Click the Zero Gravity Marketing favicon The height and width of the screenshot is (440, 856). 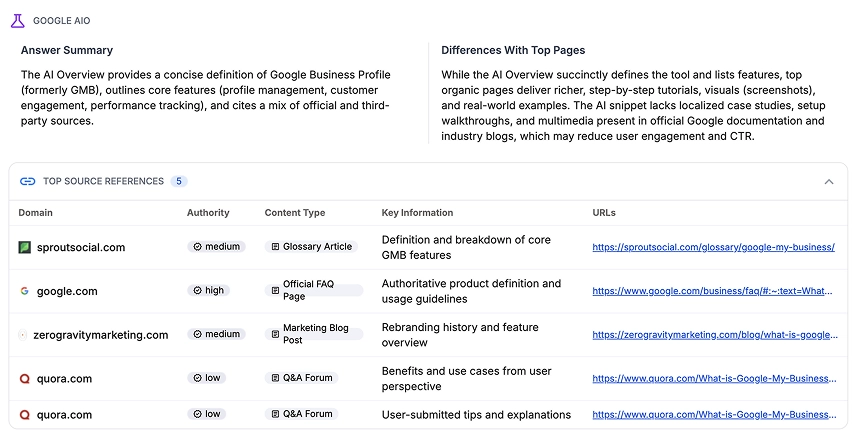23,335
